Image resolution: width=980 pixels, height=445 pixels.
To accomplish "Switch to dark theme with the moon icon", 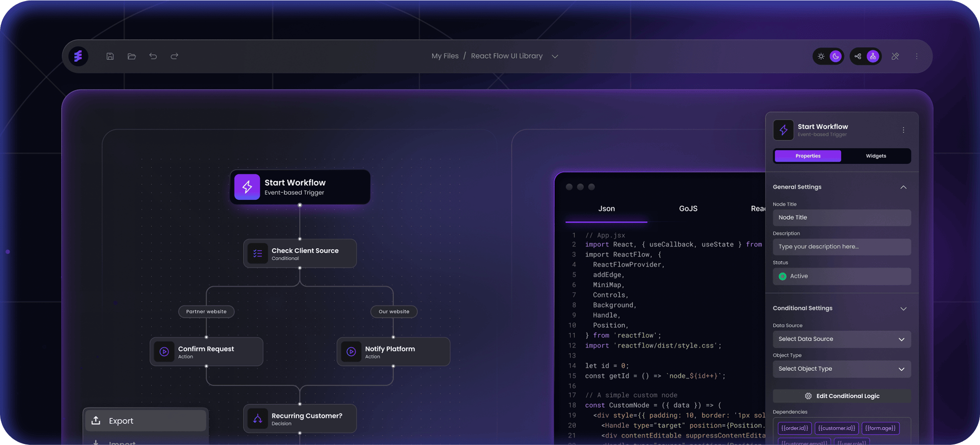I will (836, 56).
